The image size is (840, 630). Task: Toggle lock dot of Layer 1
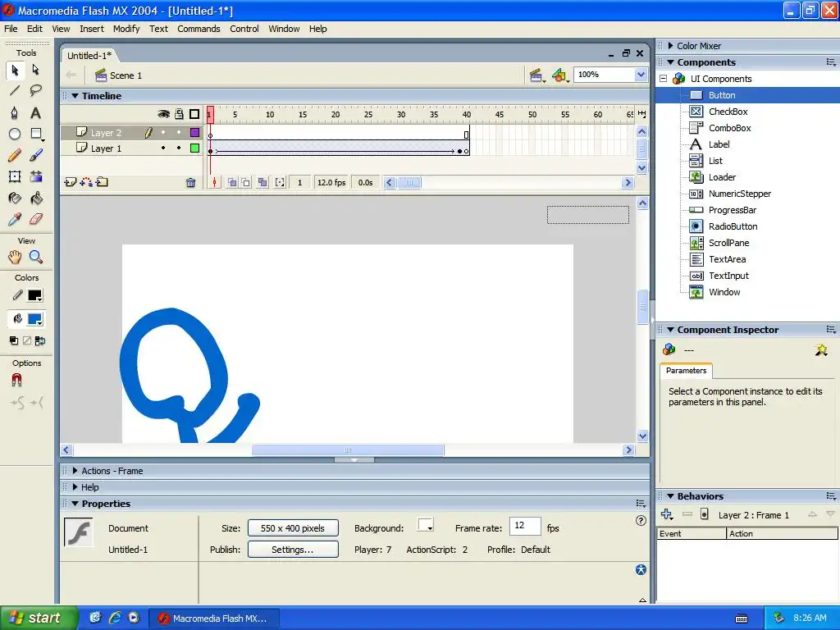point(179,148)
